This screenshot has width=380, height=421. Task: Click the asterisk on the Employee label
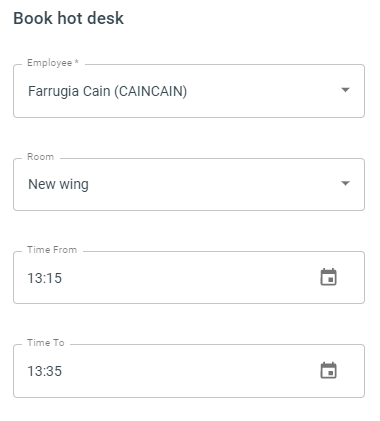tap(77, 62)
